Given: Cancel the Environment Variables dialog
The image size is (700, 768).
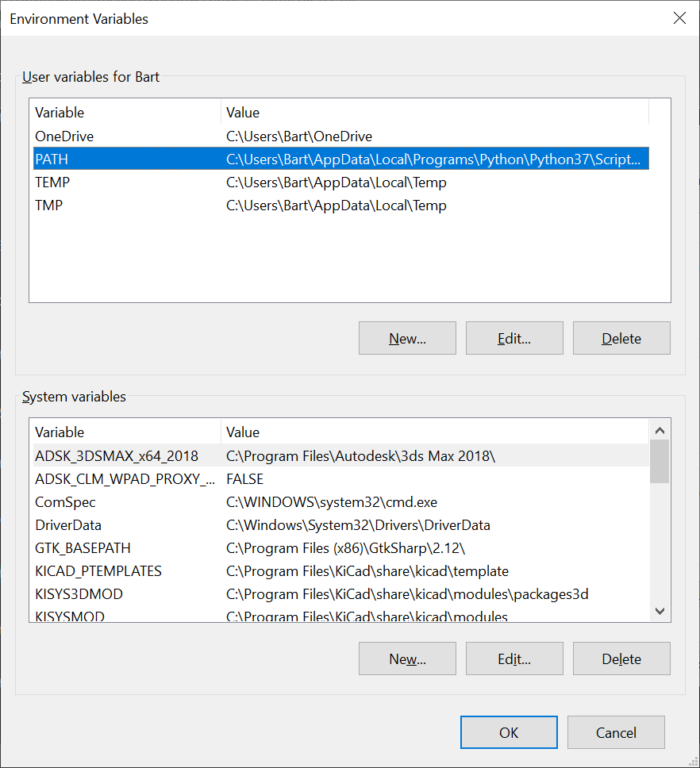Looking at the screenshot, I should (616, 732).
